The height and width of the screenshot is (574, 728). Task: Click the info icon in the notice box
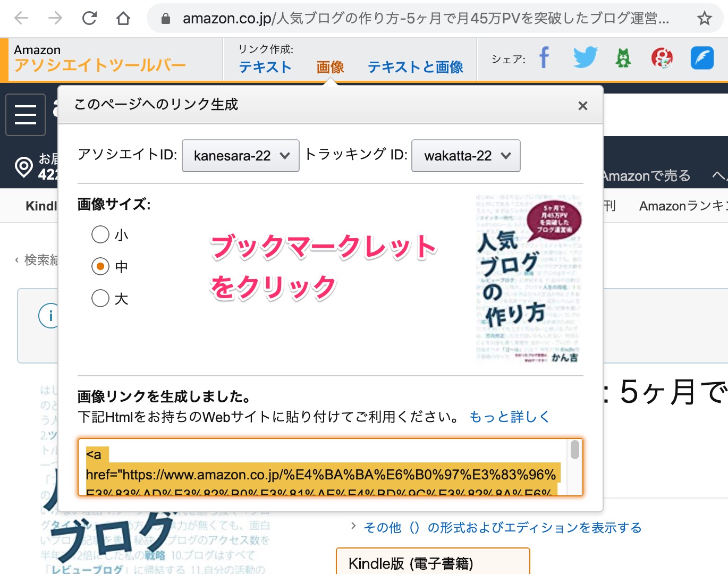(49, 316)
